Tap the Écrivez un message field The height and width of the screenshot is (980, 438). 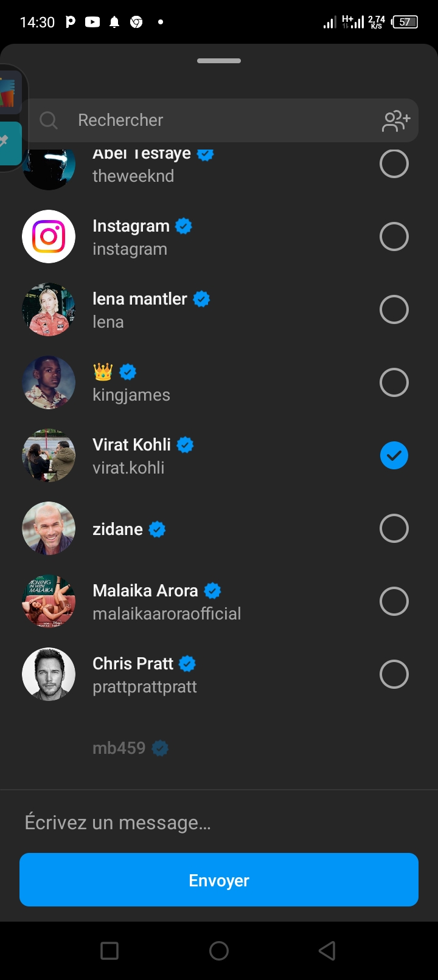219,823
